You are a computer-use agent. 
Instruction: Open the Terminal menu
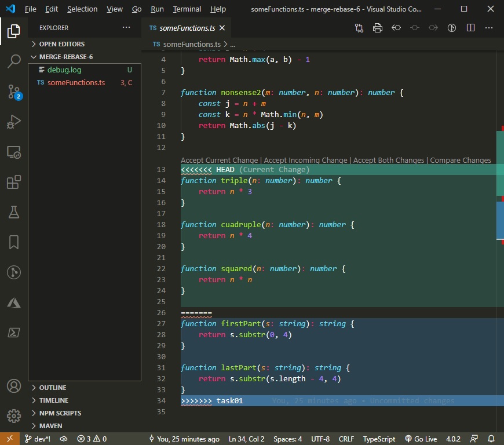coord(187,9)
